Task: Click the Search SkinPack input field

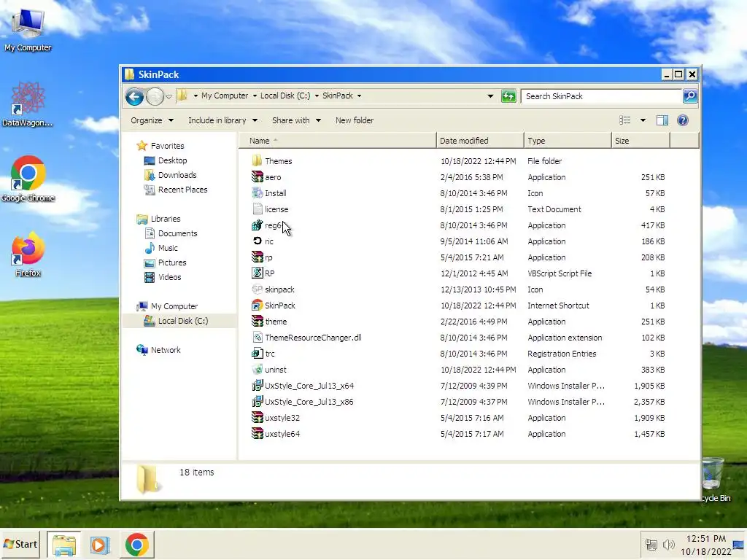Action: tap(601, 96)
